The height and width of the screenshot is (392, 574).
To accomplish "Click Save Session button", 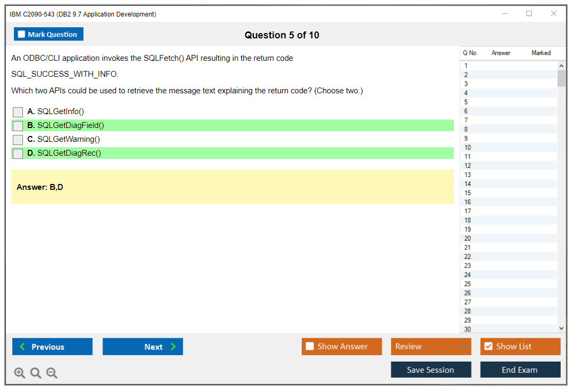I will [430, 370].
